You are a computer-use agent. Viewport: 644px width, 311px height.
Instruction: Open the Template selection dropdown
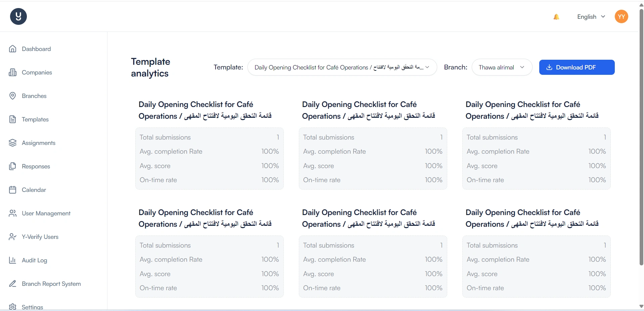pyautogui.click(x=342, y=67)
